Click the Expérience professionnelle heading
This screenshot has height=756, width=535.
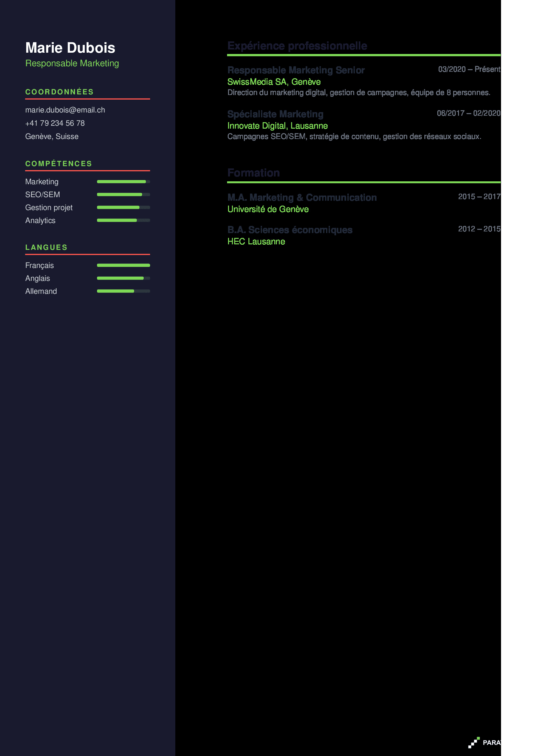pos(298,46)
